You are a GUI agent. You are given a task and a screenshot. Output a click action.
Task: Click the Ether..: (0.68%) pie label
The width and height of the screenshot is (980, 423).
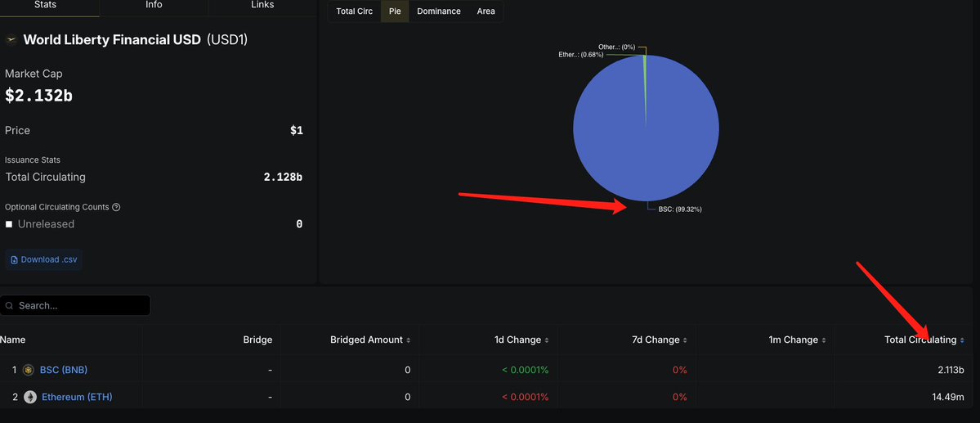tap(580, 55)
